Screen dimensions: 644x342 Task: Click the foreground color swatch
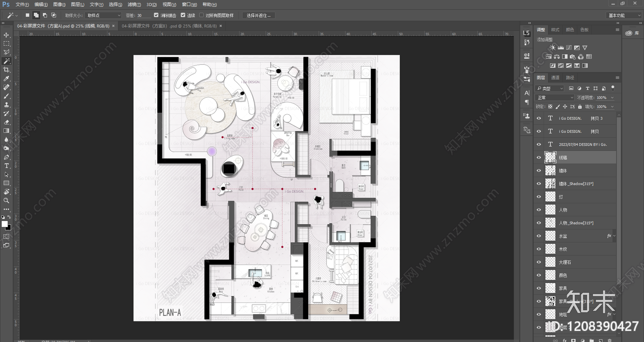4,224
